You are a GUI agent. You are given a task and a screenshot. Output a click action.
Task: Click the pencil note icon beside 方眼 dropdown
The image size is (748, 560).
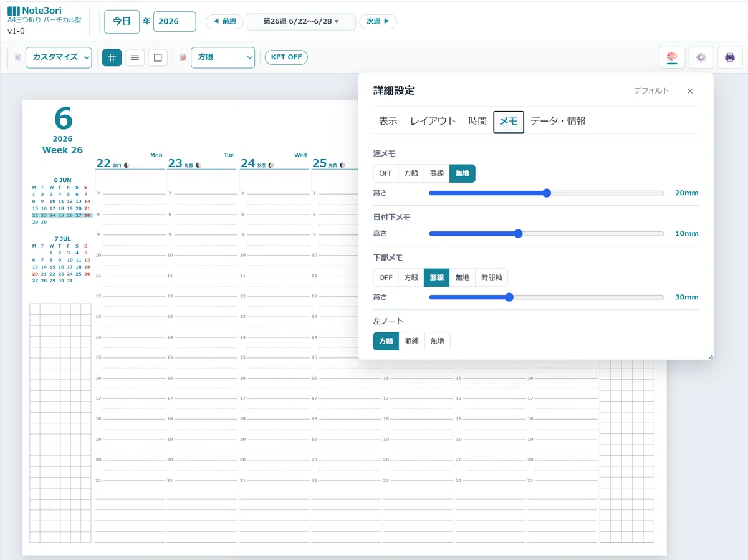point(183,57)
